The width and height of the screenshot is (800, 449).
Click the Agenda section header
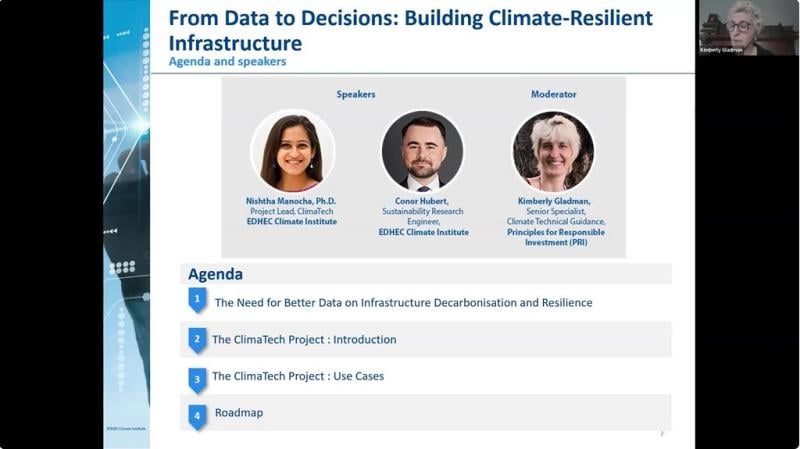215,274
